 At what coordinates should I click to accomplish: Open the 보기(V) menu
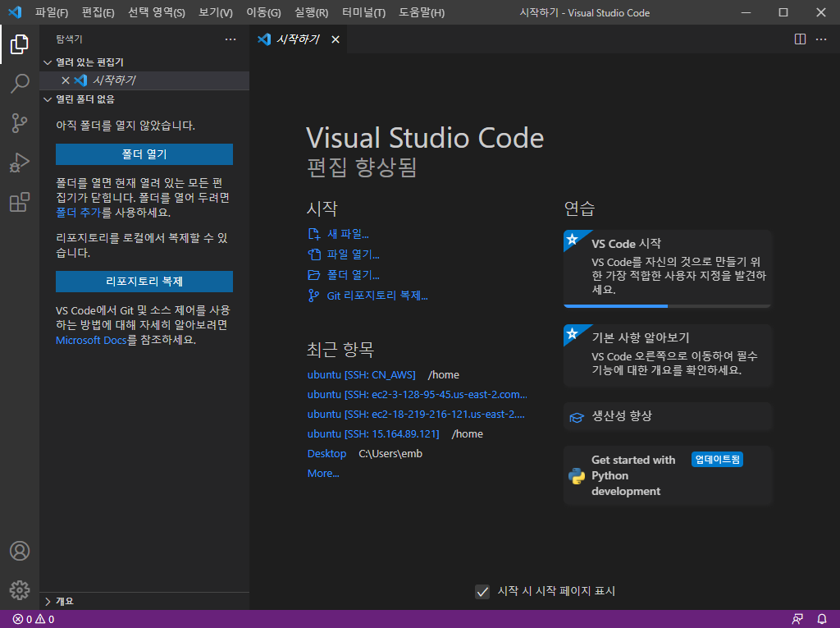(x=216, y=12)
